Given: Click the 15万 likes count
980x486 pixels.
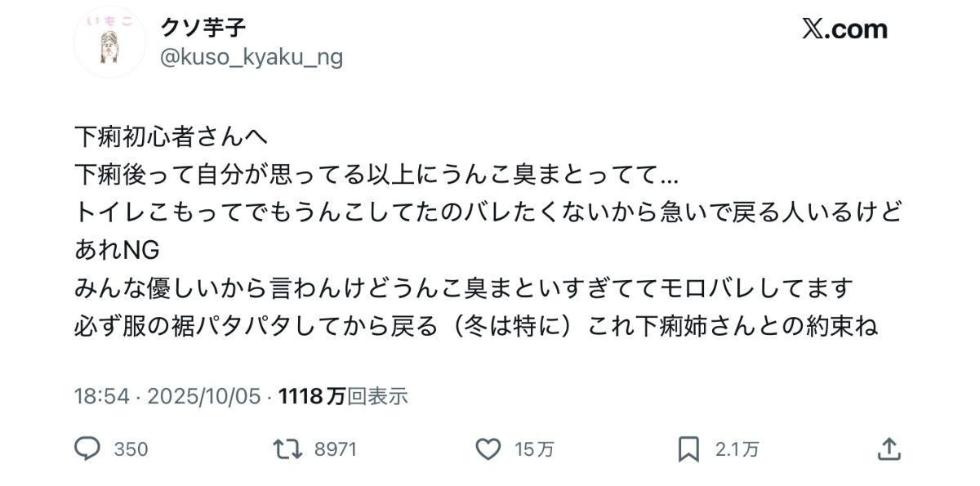Looking at the screenshot, I should (535, 449).
